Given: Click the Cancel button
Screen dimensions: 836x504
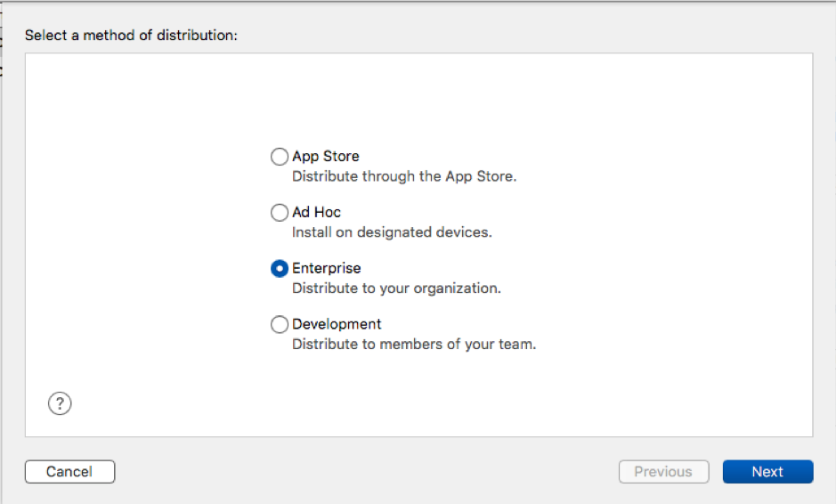Looking at the screenshot, I should 69,472.
